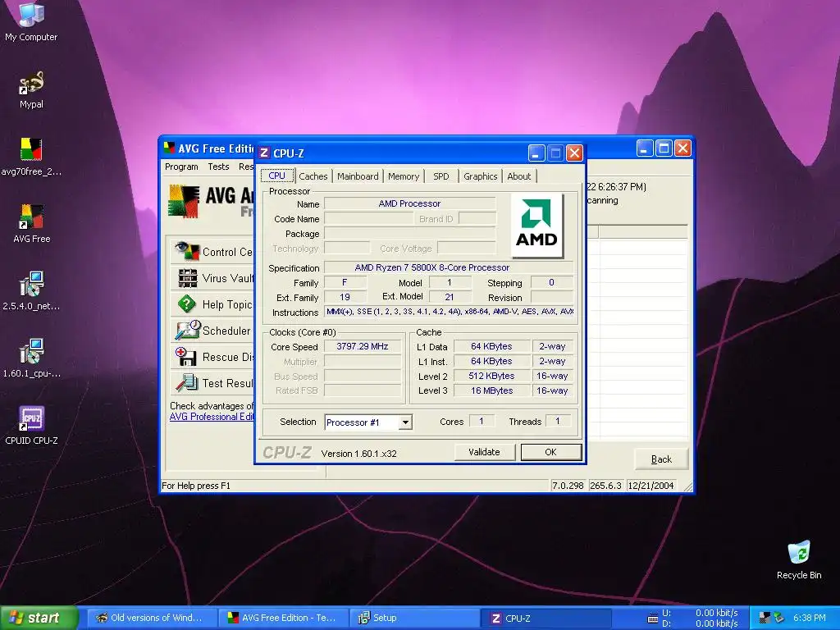840x630 pixels.
Task: Click the 7.0.298 version in status bar
Action: (568, 486)
